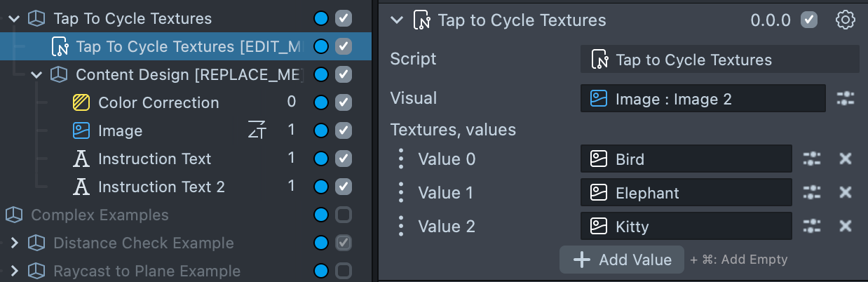
Task: Open options icon beside Visual field
Action: pos(846,99)
